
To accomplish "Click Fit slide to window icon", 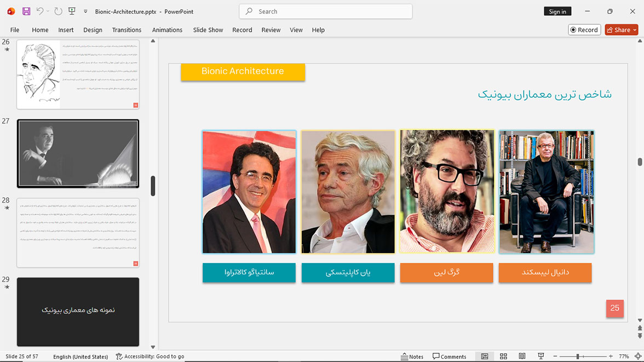I will pos(638,356).
